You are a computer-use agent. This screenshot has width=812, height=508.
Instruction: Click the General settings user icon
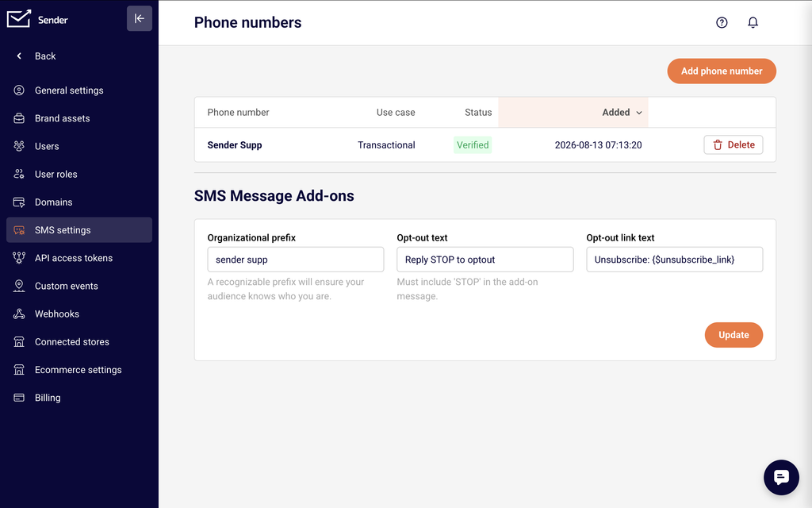pyautogui.click(x=19, y=90)
